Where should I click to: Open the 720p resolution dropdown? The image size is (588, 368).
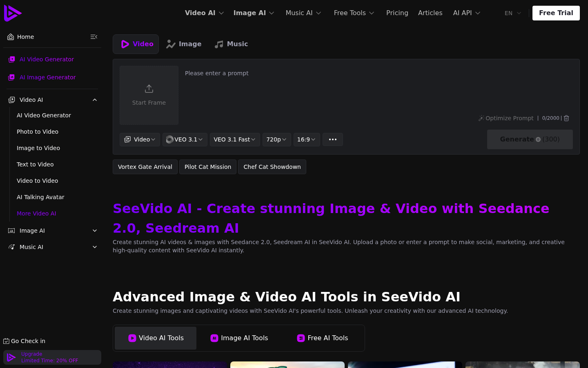(x=277, y=139)
